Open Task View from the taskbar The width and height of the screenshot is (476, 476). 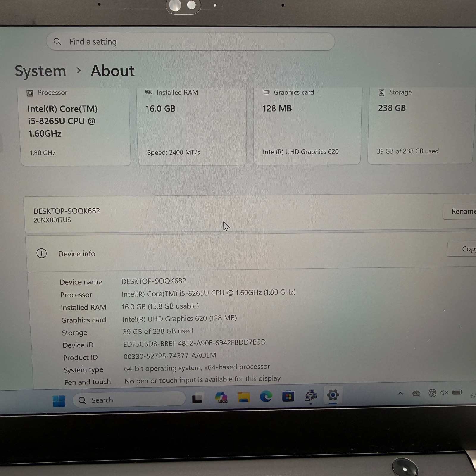197,399
